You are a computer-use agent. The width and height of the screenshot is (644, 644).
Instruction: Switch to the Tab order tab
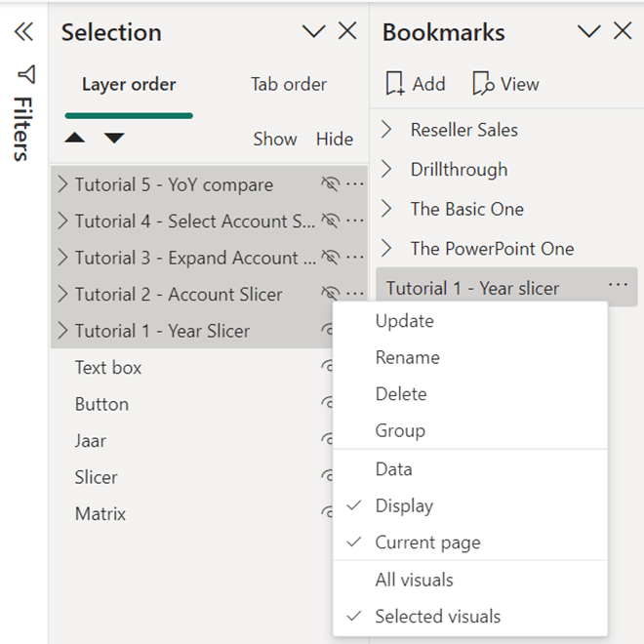(x=288, y=85)
